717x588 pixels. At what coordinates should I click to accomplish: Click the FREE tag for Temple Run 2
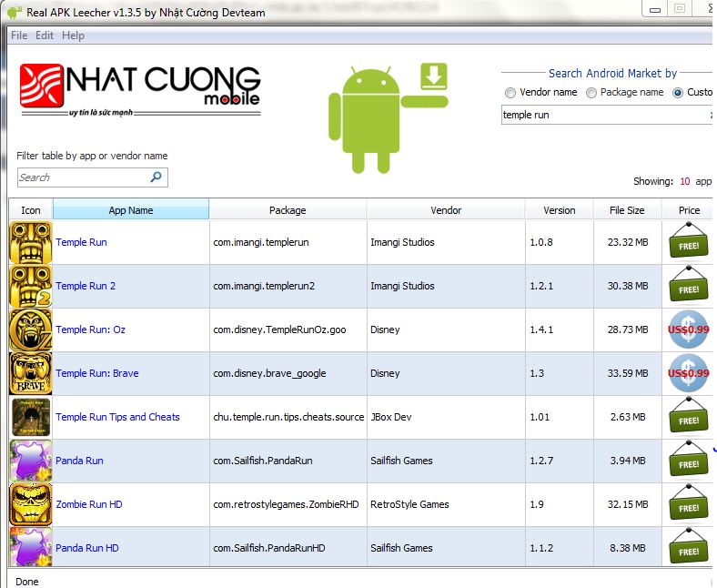(x=689, y=285)
